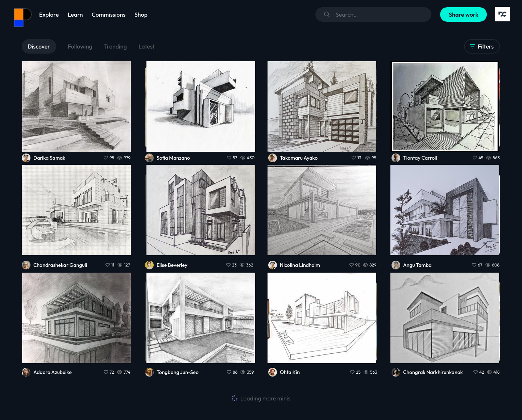Toggle the heart on Elise Beverley's post
The height and width of the screenshot is (420, 522).
pyautogui.click(x=228, y=265)
